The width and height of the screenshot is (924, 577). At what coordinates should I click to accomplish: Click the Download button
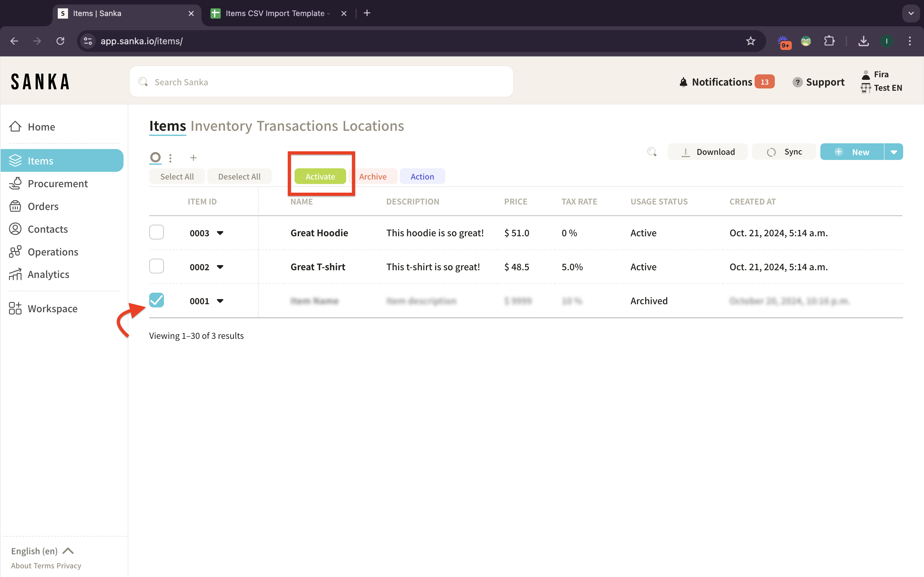point(707,152)
